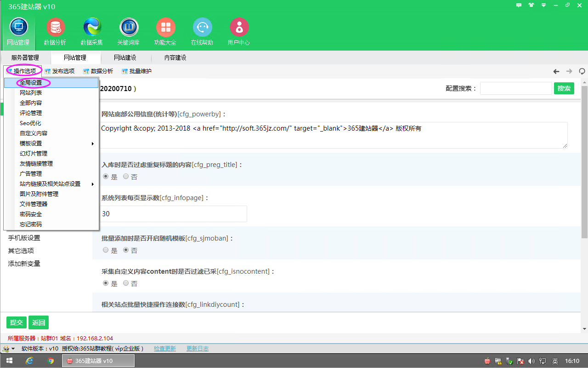Select 否 for cfg_sjmoban random template
Viewport: 588px width, 368px height.
pyautogui.click(x=126, y=250)
